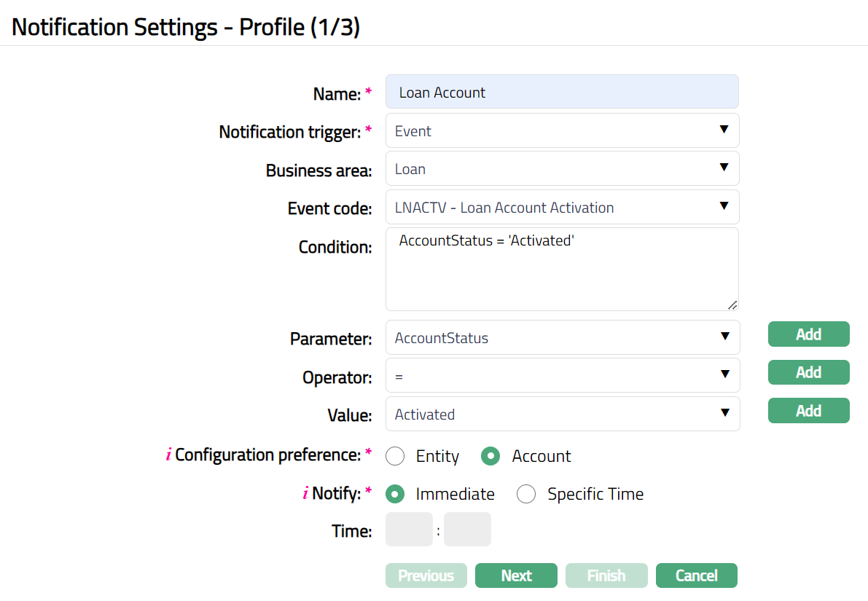
Task: Open the Operator dropdown
Action: click(562, 377)
